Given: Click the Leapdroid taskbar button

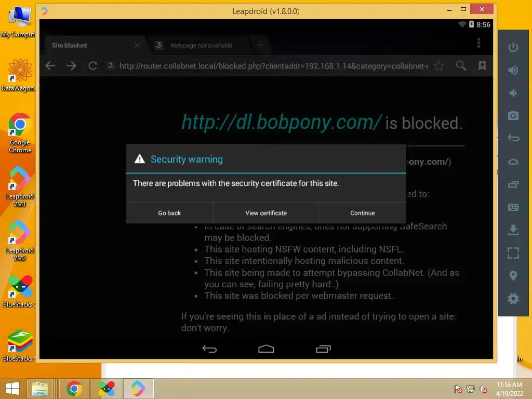Looking at the screenshot, I should [138, 389].
